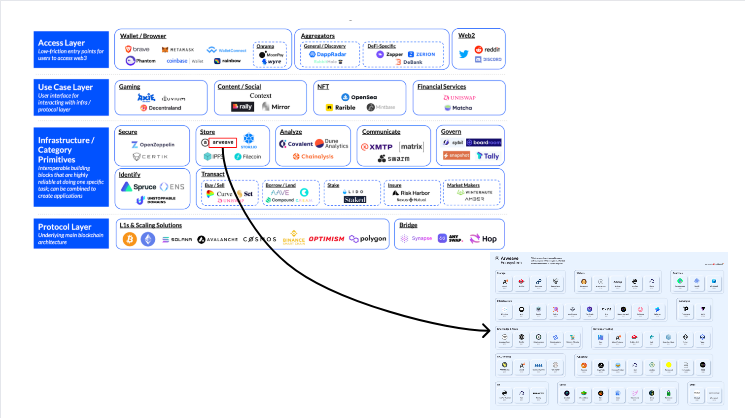This screenshot has width=745, height=418.
Task: Click the CertiK logo
Action: coord(150,156)
